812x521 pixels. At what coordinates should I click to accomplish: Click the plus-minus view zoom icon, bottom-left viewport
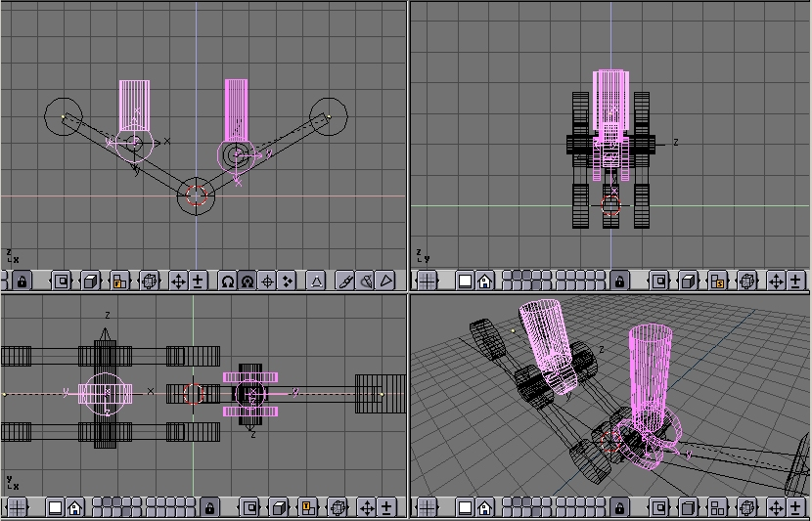click(387, 507)
